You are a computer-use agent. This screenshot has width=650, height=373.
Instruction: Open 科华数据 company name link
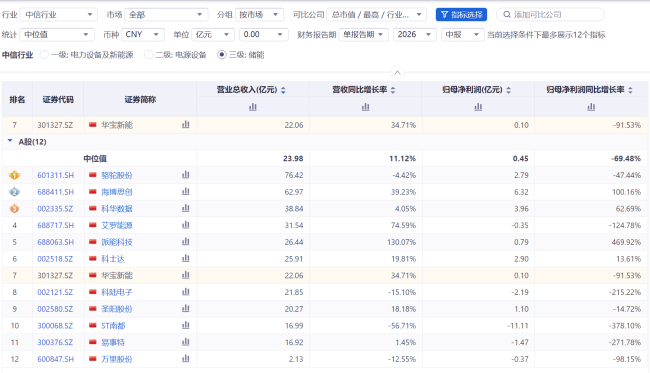117,208
